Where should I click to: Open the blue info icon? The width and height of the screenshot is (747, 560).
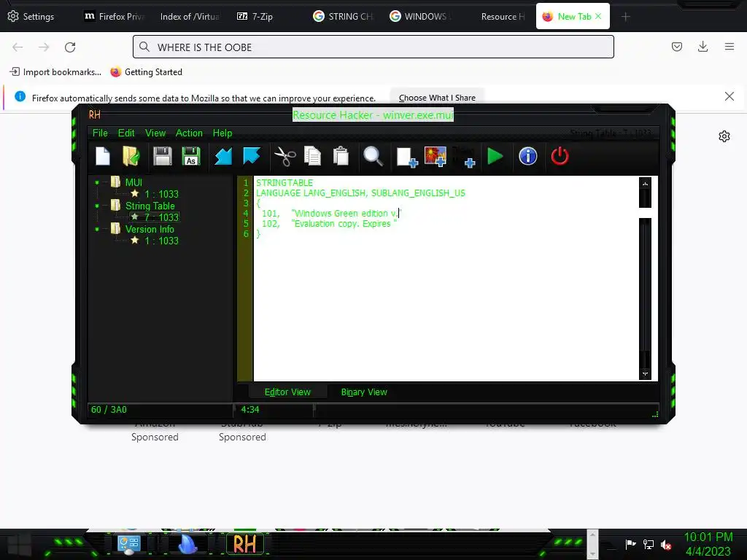pos(528,156)
